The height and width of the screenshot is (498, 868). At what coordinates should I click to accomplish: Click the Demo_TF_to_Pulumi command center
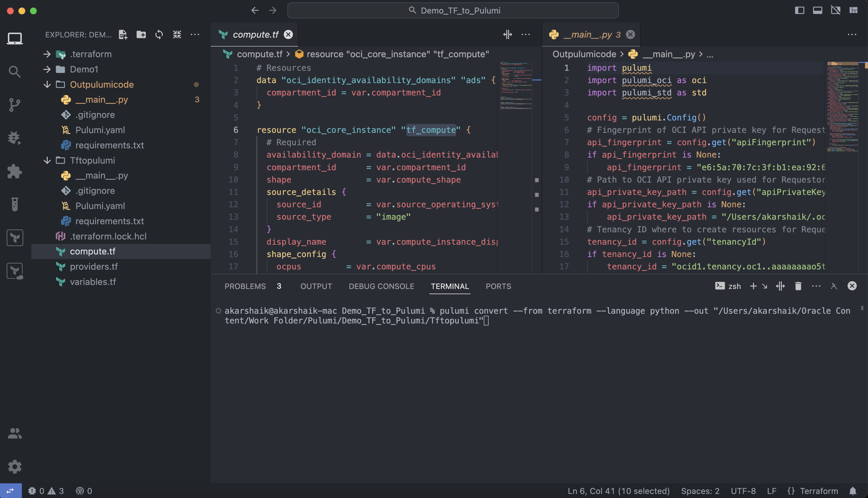point(453,10)
